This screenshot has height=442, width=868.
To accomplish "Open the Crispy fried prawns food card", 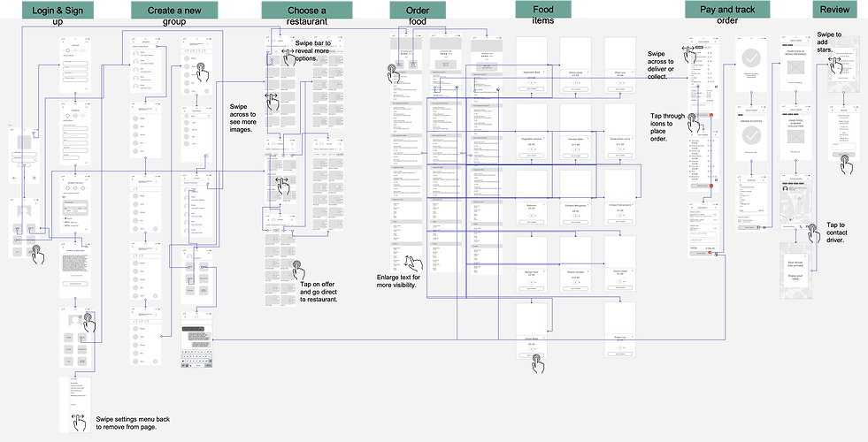I will click(619, 199).
